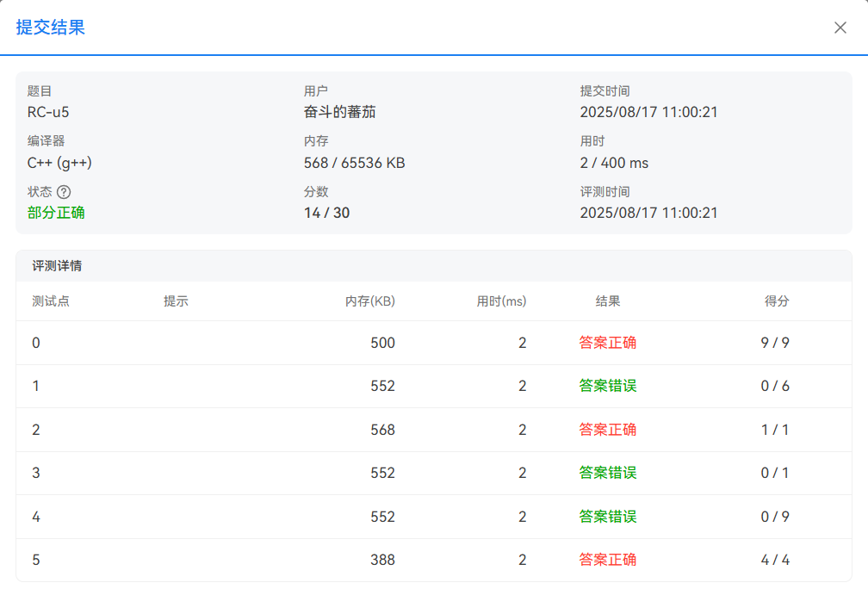Select score 0 / 6

pos(775,386)
